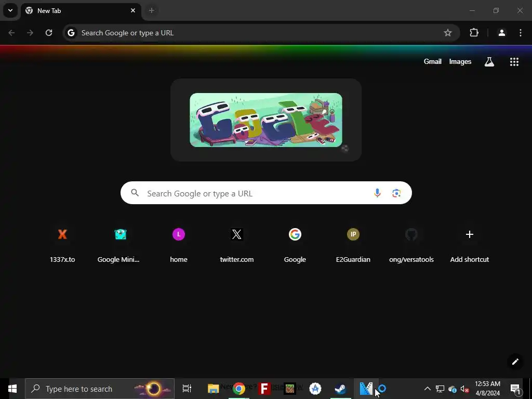The height and width of the screenshot is (399, 532).
Task: Click the Google search box
Action: coord(266,193)
